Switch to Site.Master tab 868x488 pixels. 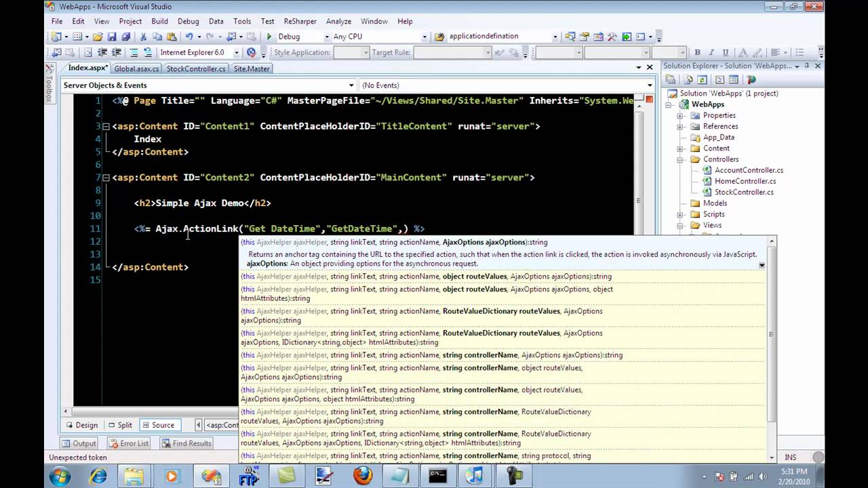point(252,68)
